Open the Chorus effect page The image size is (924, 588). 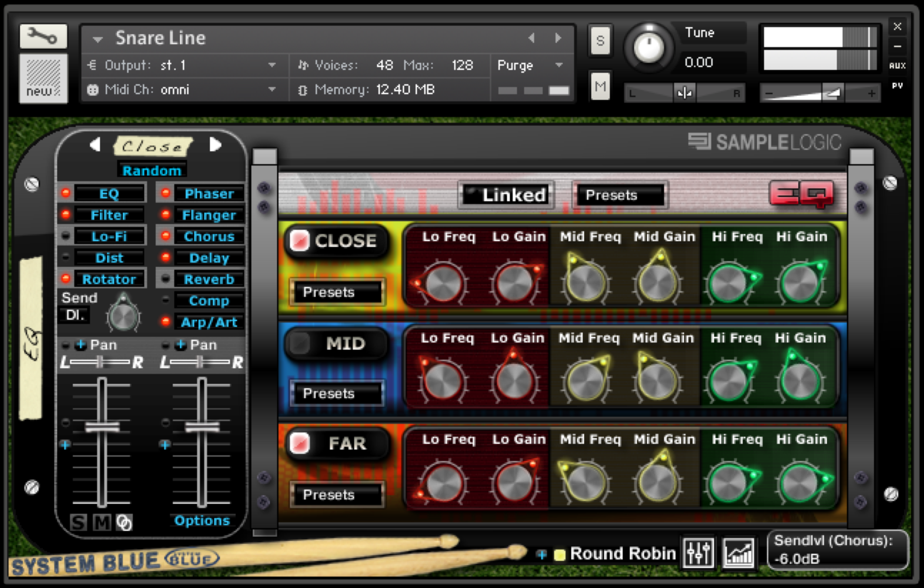coord(209,237)
